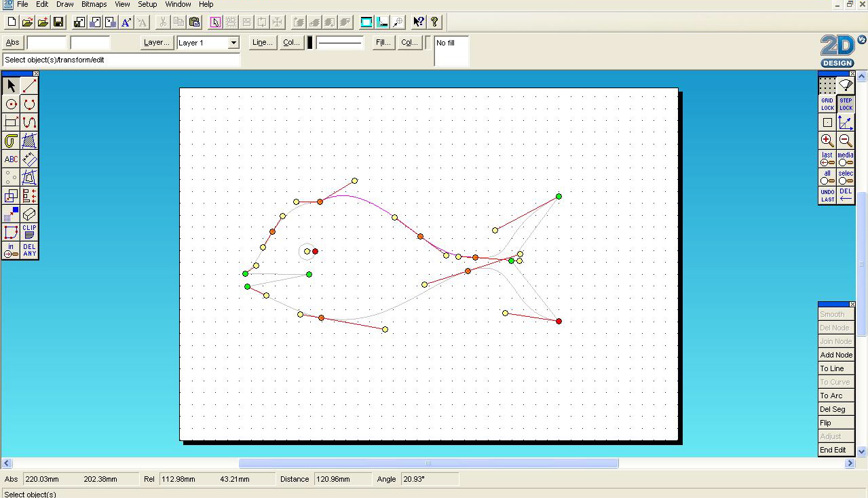
Task: Open the Bitmaps menu
Action: tap(94, 4)
